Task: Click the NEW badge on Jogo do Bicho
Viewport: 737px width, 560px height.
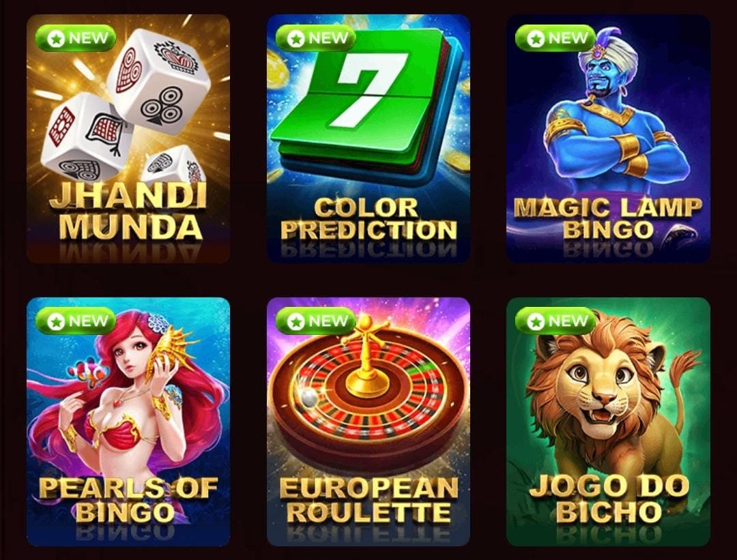Action: click(x=555, y=321)
